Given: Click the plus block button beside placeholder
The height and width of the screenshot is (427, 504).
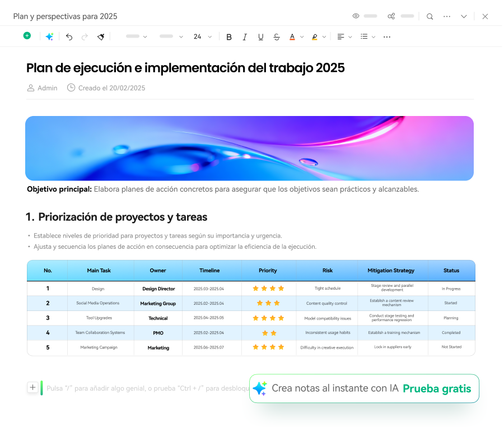Looking at the screenshot, I should point(32,387).
